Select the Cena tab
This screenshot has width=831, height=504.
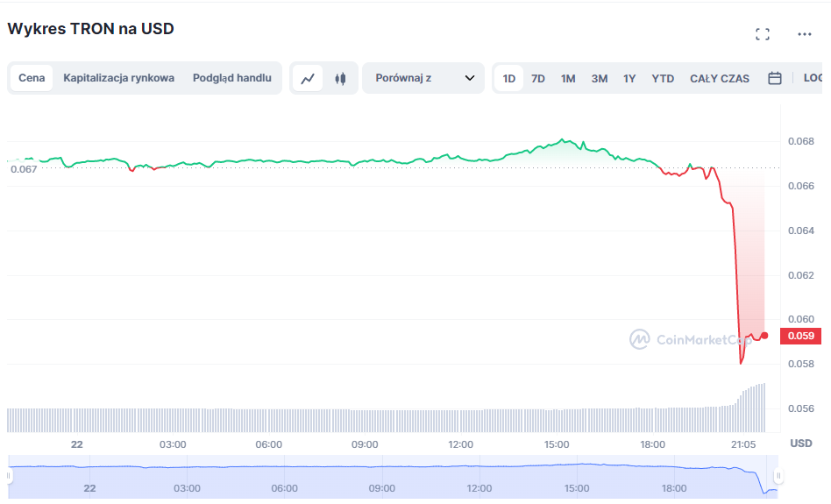tap(32, 78)
